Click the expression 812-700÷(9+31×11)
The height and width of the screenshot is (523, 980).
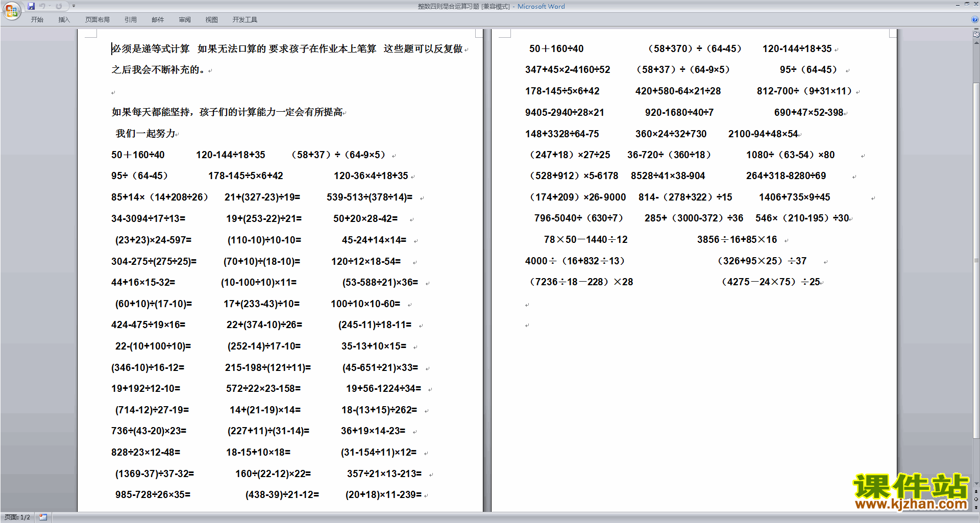[805, 91]
